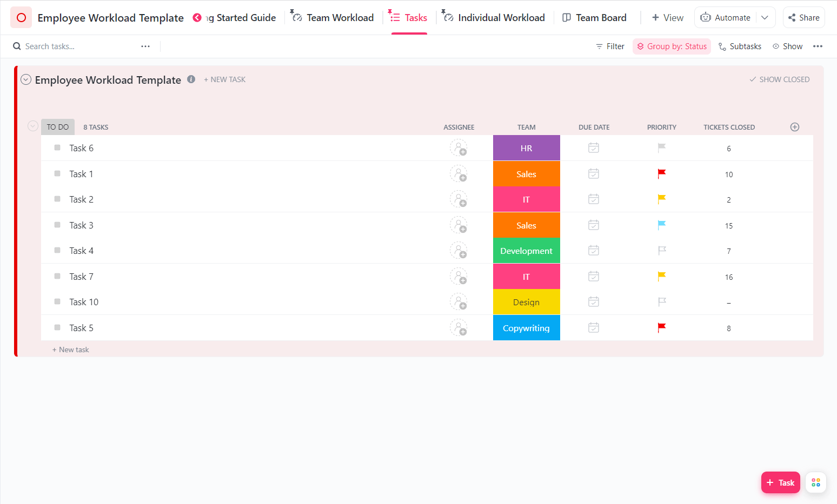This screenshot has height=504, width=837.
Task: Click the status square for Task 10
Action: (57, 302)
